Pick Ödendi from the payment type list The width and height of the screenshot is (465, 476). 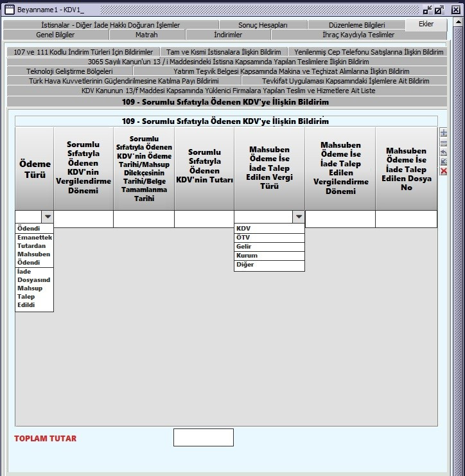point(34,228)
